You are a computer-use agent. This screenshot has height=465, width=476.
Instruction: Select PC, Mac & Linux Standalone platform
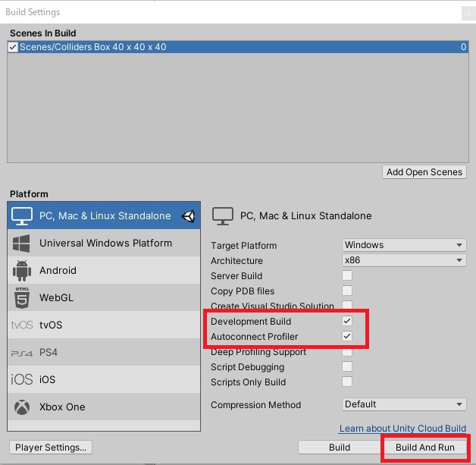pyautogui.click(x=104, y=215)
